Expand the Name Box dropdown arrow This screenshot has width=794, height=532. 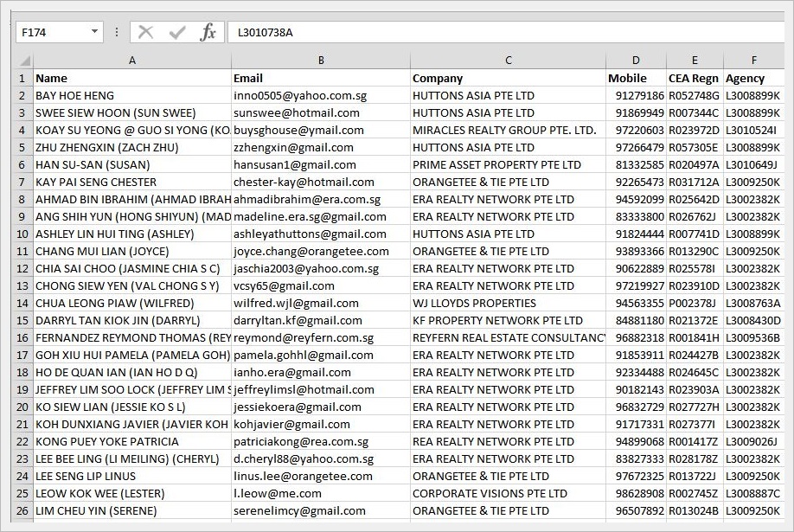pos(94,33)
